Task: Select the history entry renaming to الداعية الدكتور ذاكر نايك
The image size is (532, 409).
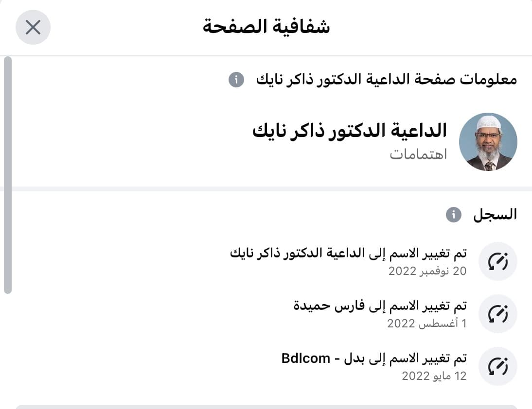Action: point(348,254)
